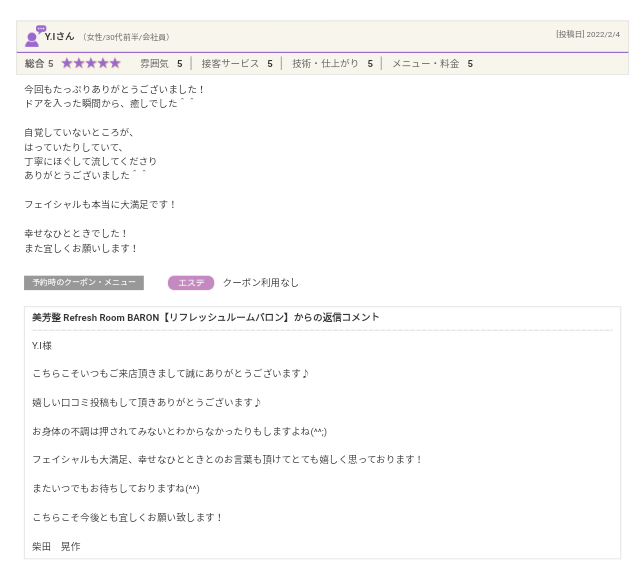Click the purple reviewer avatar icon
Screen dimensions: 643x577
pos(34,37)
